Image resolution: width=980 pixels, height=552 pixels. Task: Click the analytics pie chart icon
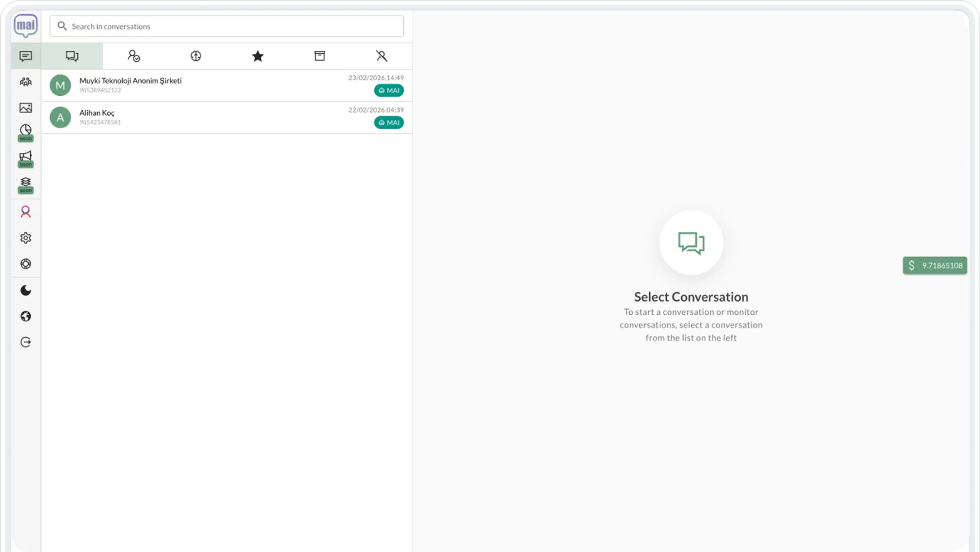coord(25,130)
